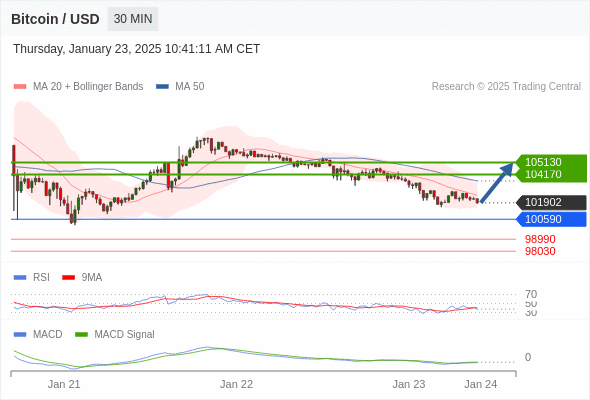The height and width of the screenshot is (400, 590).
Task: Click the RSI legend swatch
Action: point(20,278)
